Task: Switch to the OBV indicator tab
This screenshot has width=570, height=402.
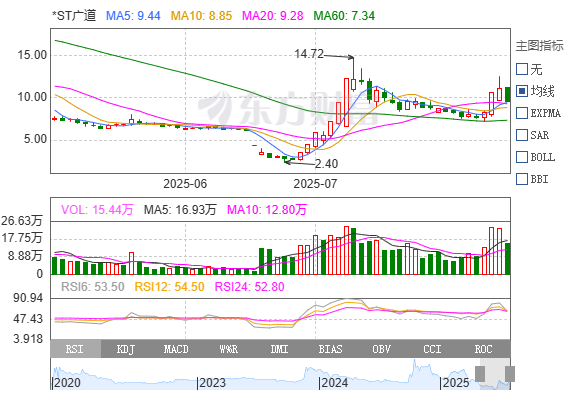Action: pos(382,349)
